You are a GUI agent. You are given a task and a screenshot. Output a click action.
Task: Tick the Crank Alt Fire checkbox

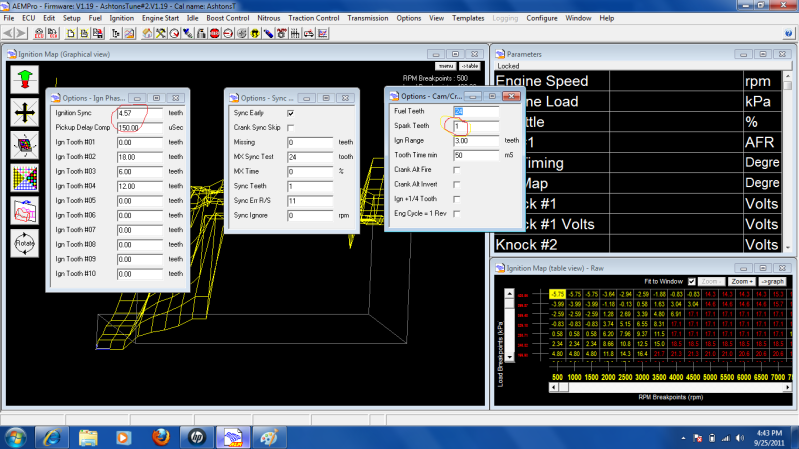point(457,170)
